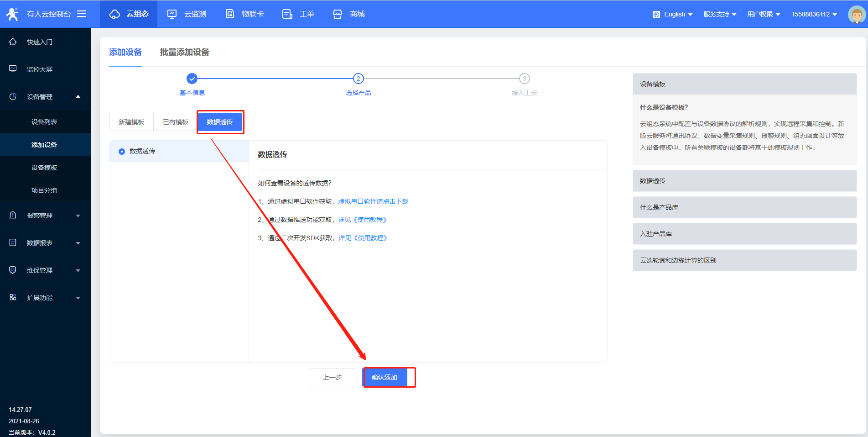Select the 数据透传 radio button
Image resolution: width=868 pixels, height=437 pixels.
pos(122,152)
